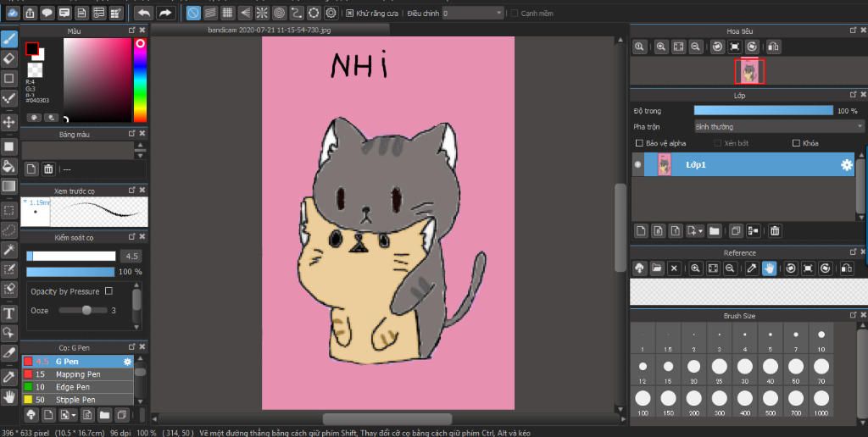Select the Hand pan tool
This screenshot has height=437, width=868.
[8, 396]
